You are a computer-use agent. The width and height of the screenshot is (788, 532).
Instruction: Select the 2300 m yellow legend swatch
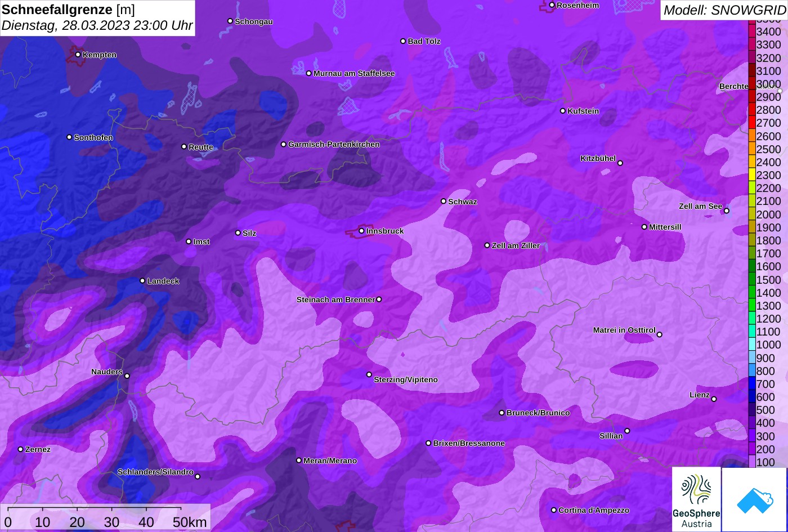click(751, 174)
